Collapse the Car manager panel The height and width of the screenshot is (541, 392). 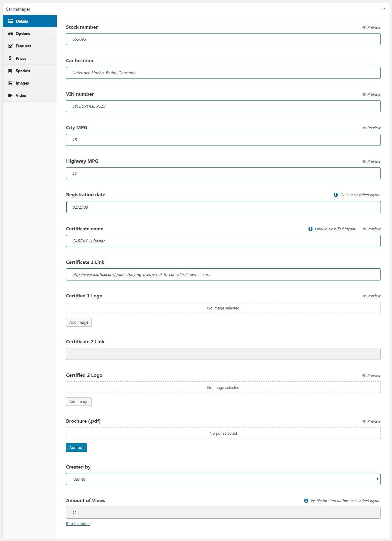pos(384,9)
